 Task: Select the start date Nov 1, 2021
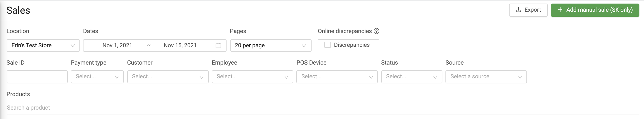click(x=117, y=46)
